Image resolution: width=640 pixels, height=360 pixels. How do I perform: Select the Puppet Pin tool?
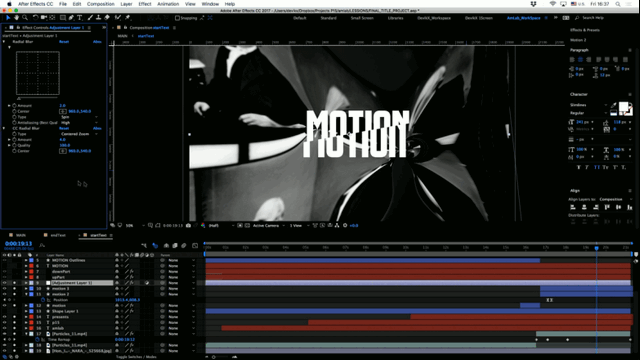pos(127,18)
